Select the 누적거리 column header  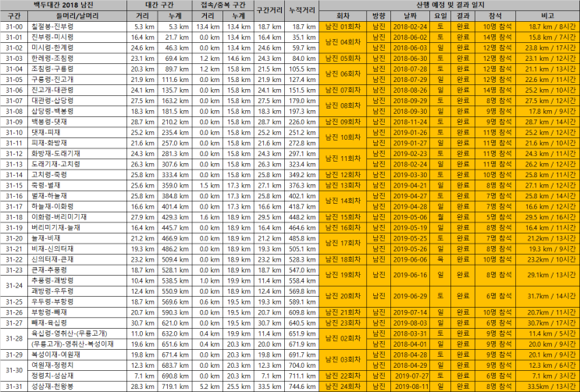[302, 11]
